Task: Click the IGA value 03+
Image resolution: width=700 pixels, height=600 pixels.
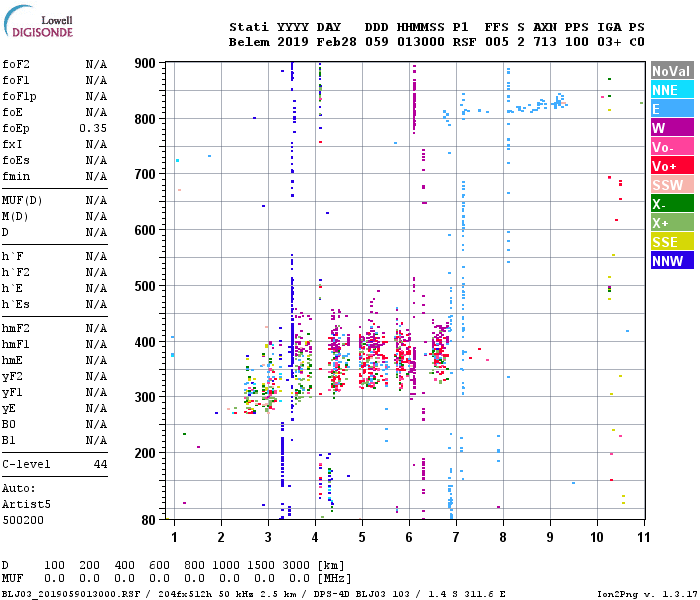Action: coord(609,42)
